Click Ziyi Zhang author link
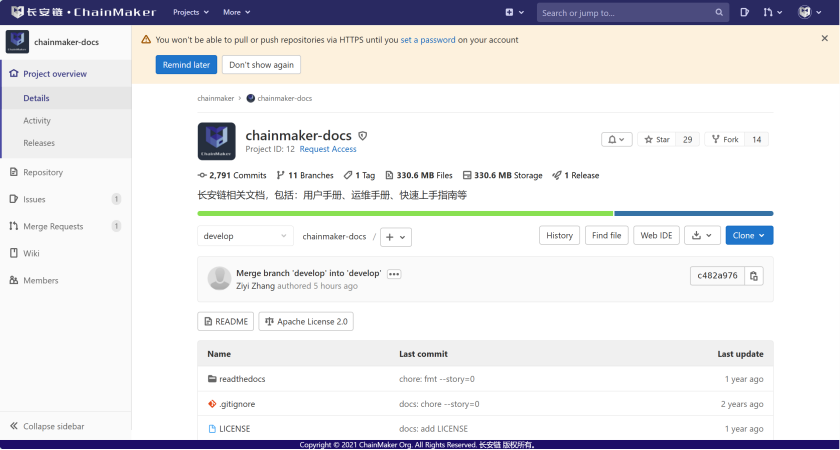840x450 pixels. coord(256,286)
